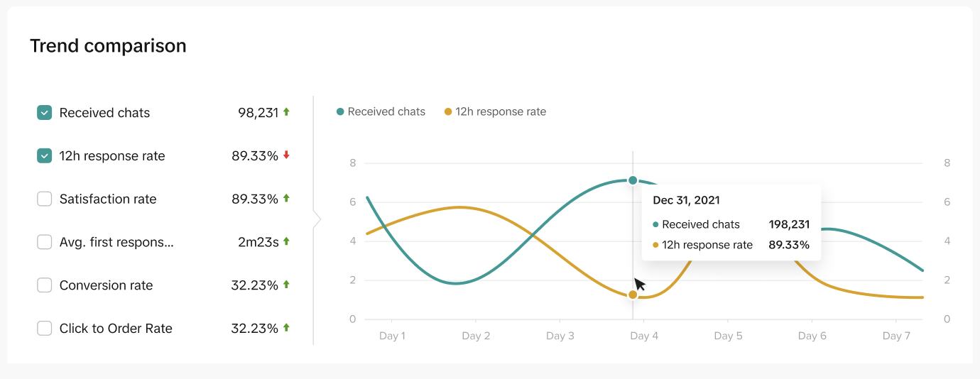Check the Conversion rate checkbox

click(x=45, y=285)
